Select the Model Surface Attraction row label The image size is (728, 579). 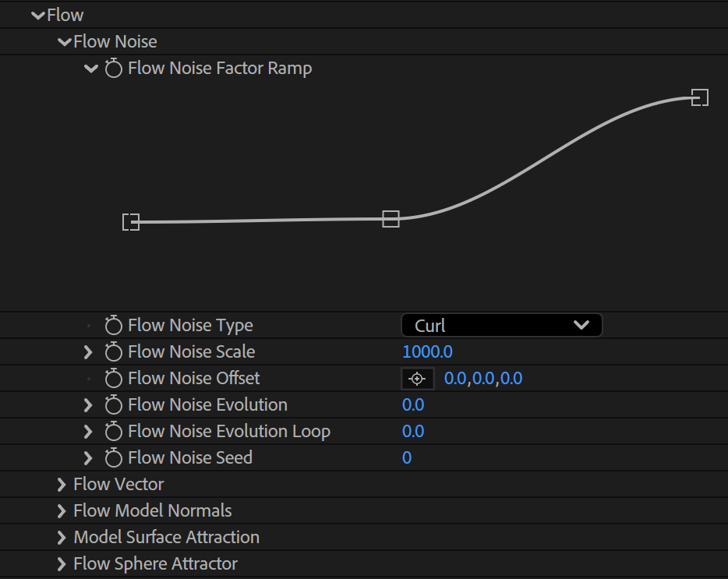point(167,537)
